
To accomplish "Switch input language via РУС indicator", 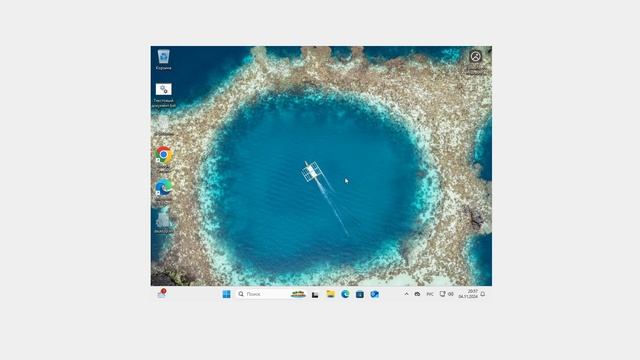I will 430,294.
